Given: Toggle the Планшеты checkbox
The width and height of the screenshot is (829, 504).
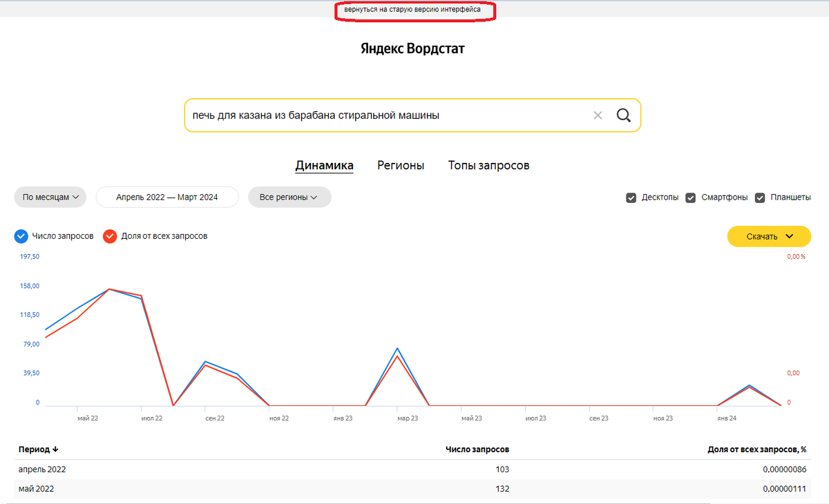Looking at the screenshot, I should coord(760,197).
